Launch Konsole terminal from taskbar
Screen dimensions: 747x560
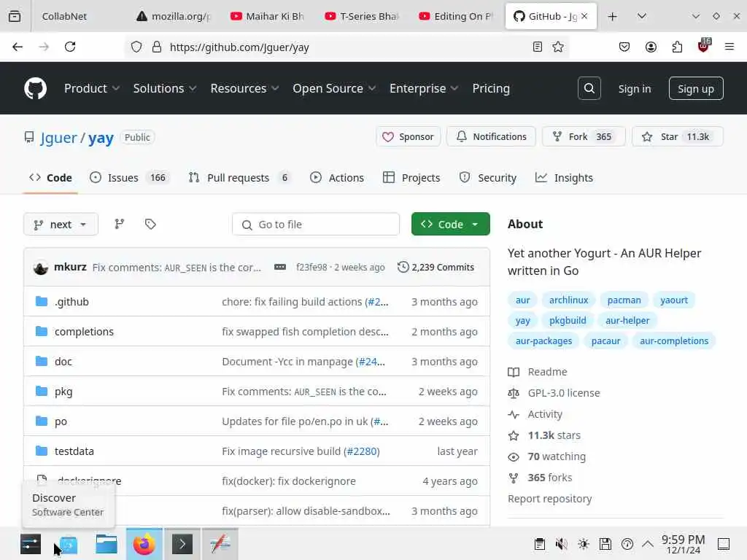point(182,544)
